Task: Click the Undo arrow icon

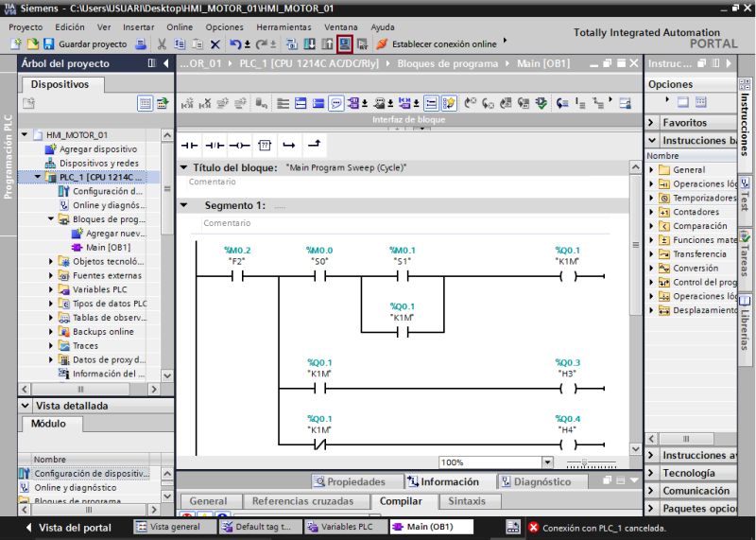Action: click(x=235, y=44)
